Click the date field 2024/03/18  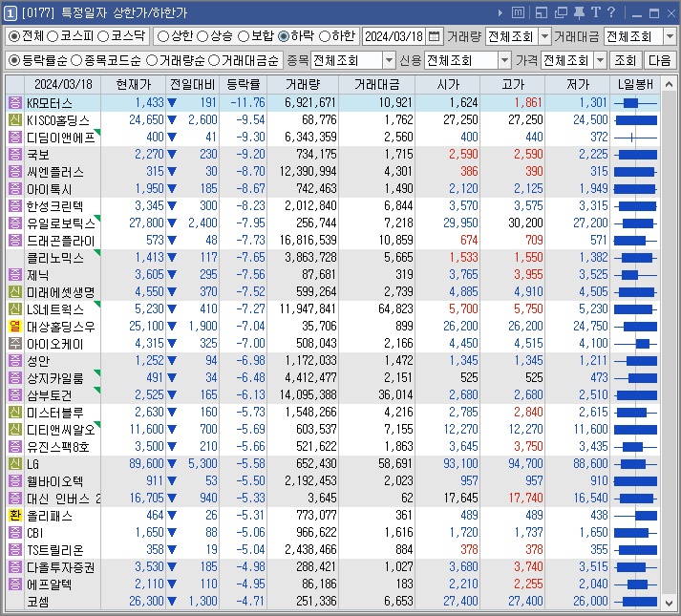tap(394, 36)
